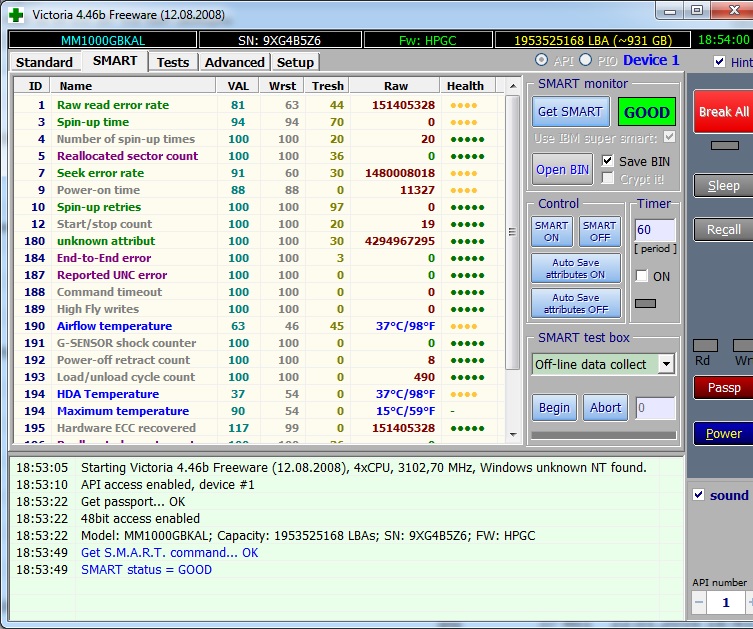Click the MM1000GBKAL model name field
This screenshot has width=753, height=629.
point(103,40)
